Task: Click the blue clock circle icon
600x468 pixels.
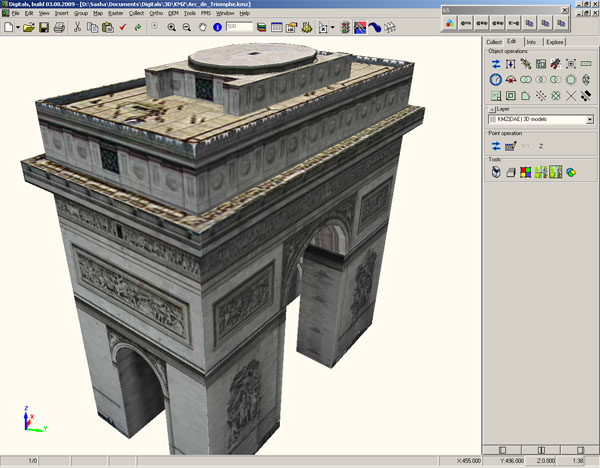Action: pos(496,80)
